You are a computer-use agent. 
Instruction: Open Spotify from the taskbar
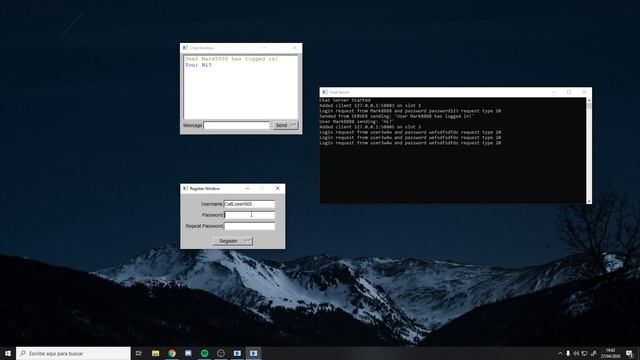204,353
